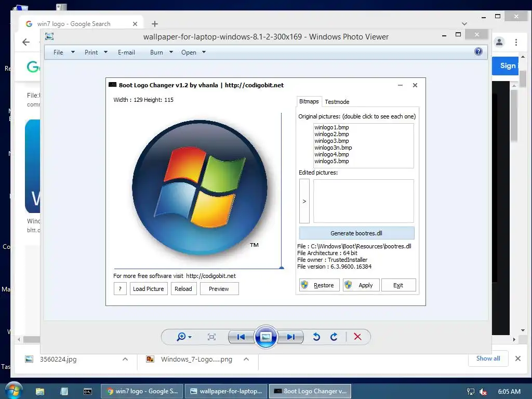532x399 pixels.
Task: Select winlogo3n.bmp in the list
Action: coord(333,148)
